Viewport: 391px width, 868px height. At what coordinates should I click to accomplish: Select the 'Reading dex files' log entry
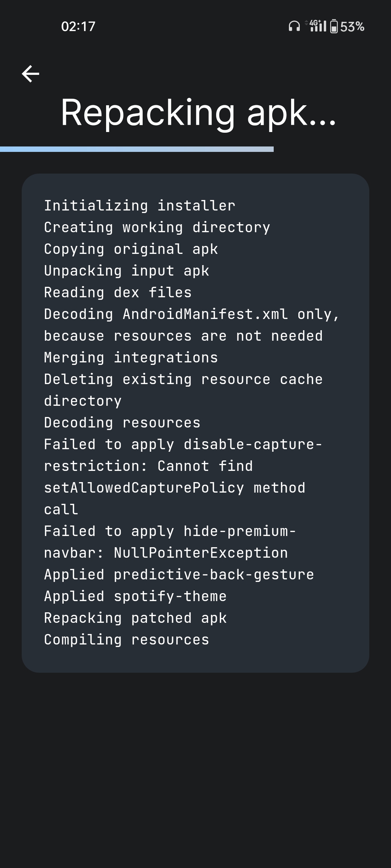118,292
